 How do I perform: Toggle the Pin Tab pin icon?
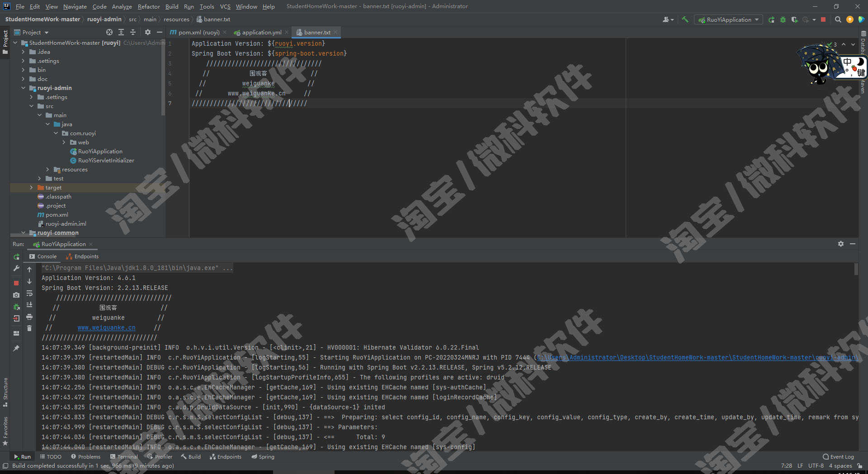click(x=16, y=348)
